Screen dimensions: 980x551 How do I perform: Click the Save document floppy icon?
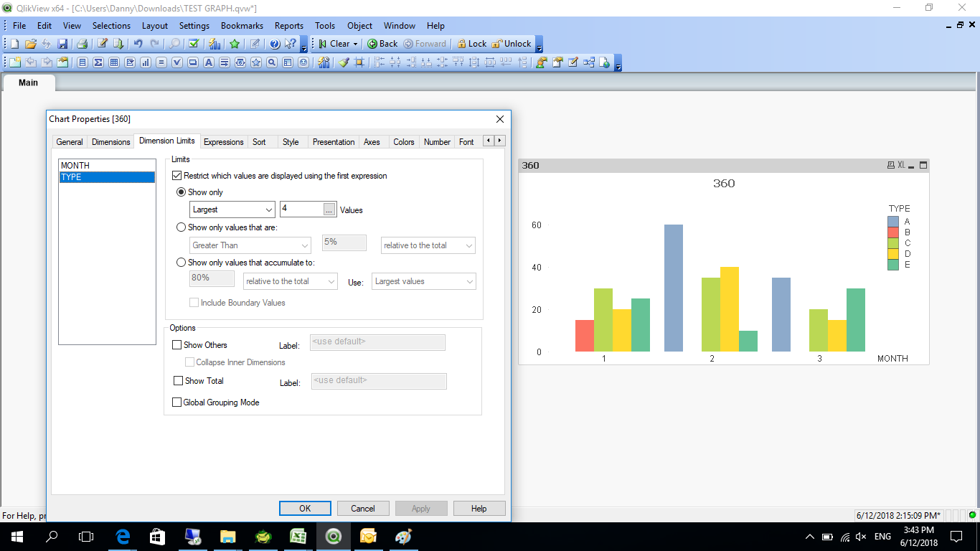[62, 44]
